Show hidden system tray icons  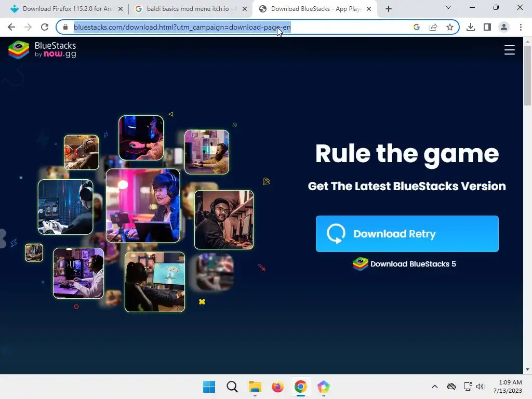click(435, 387)
